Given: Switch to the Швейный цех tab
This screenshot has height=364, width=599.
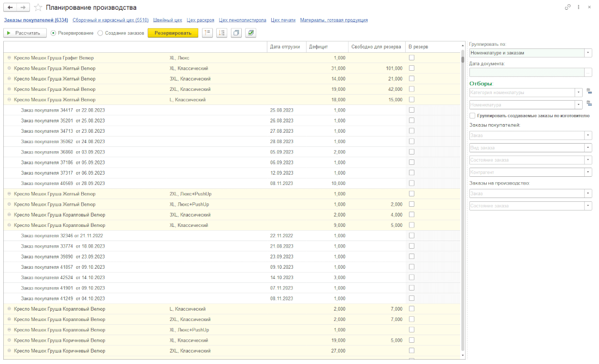Looking at the screenshot, I should point(167,20).
